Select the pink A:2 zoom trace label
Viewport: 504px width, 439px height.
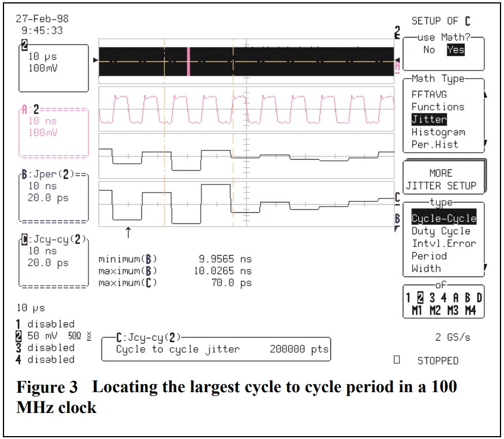coord(53,132)
